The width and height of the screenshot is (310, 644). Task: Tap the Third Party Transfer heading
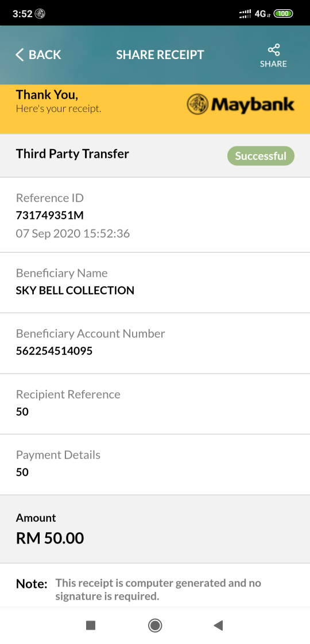click(x=72, y=154)
